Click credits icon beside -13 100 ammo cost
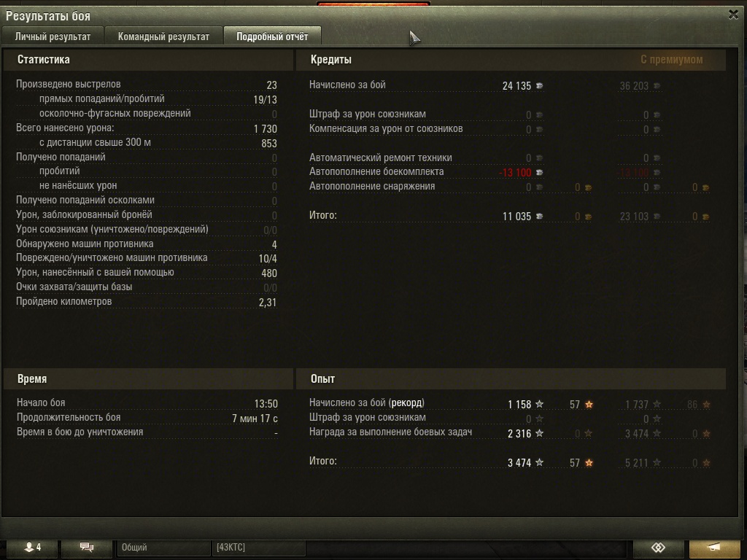The height and width of the screenshot is (560, 747). (x=539, y=172)
